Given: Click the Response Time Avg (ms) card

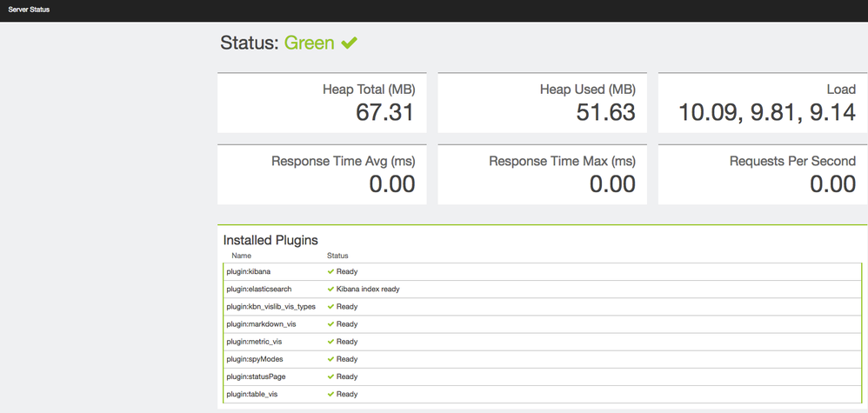Looking at the screenshot, I should tap(321, 174).
